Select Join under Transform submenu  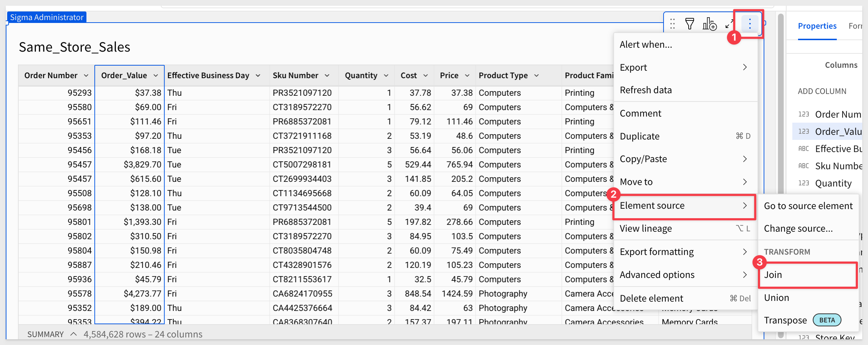coord(773,275)
